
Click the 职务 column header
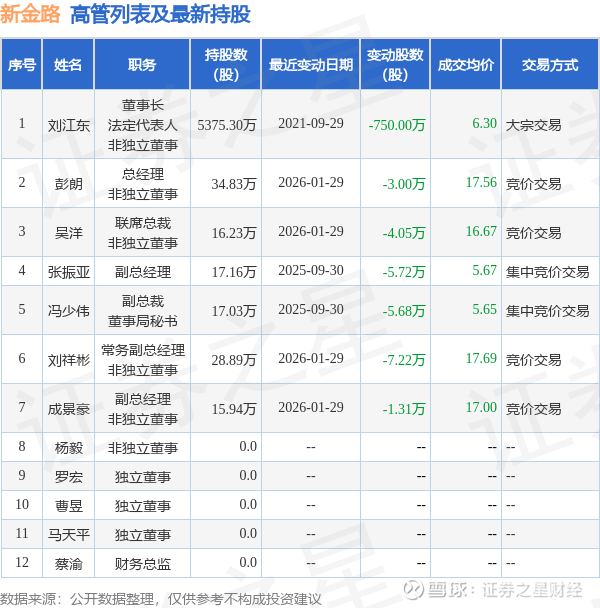point(142,65)
